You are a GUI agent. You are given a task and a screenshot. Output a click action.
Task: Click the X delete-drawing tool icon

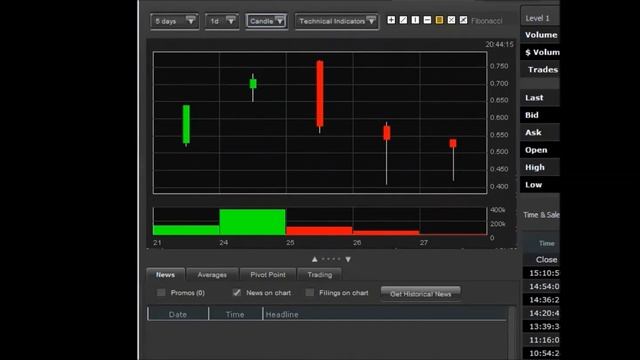pyautogui.click(x=451, y=20)
